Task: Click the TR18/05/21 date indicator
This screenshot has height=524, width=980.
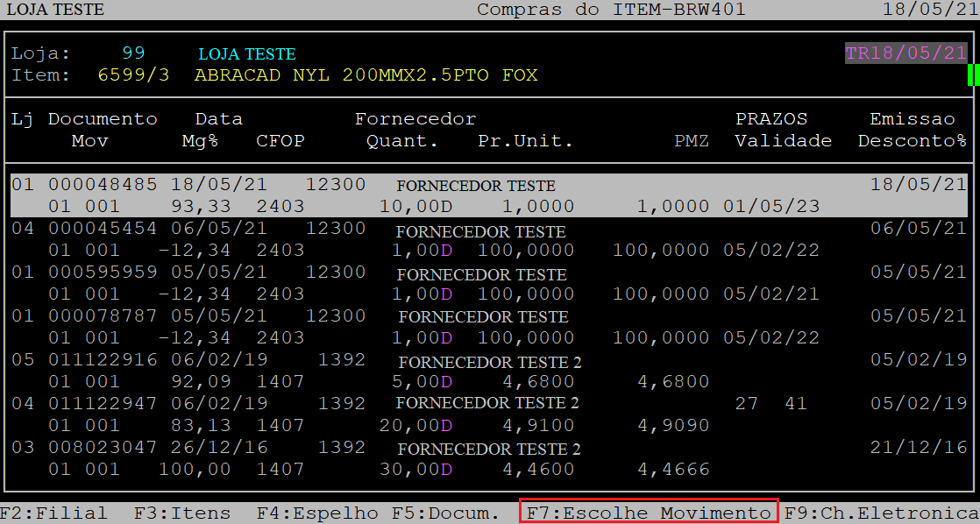Action: (x=905, y=53)
